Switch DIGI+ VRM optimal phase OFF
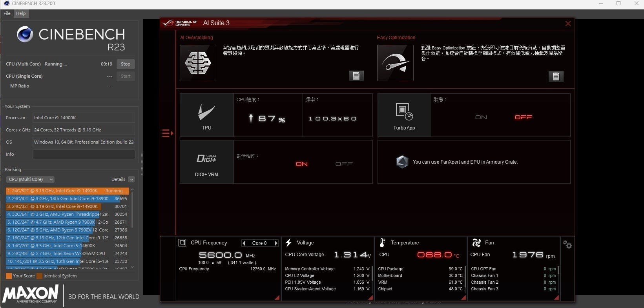Viewport: 644px width, 308px height. (x=344, y=164)
